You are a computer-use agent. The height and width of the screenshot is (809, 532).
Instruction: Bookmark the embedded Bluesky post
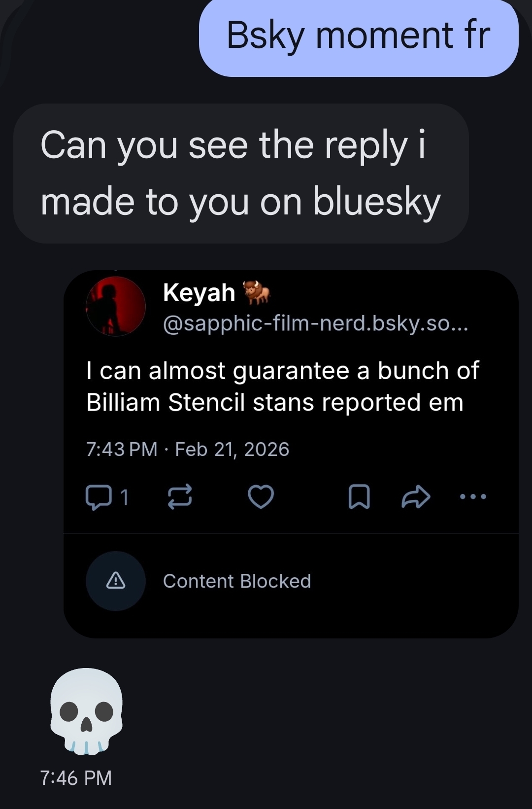pos(359,496)
